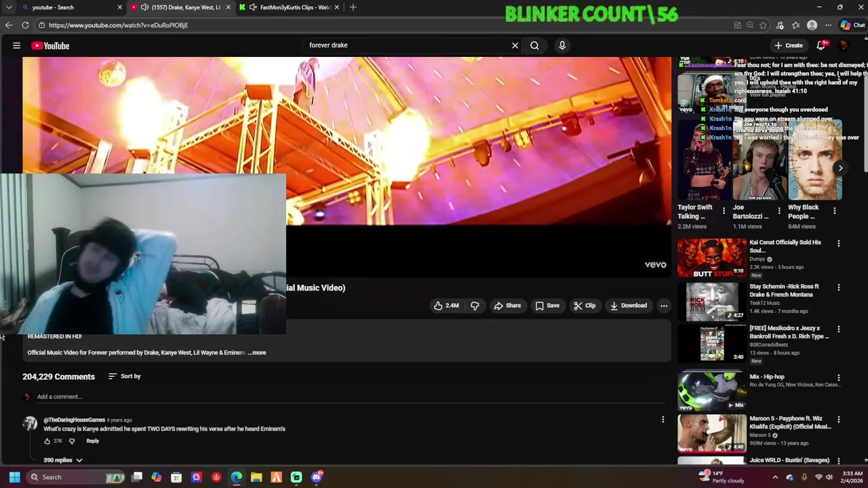Click the magnifier search button
This screenshot has height=488, width=868.
pyautogui.click(x=534, y=45)
